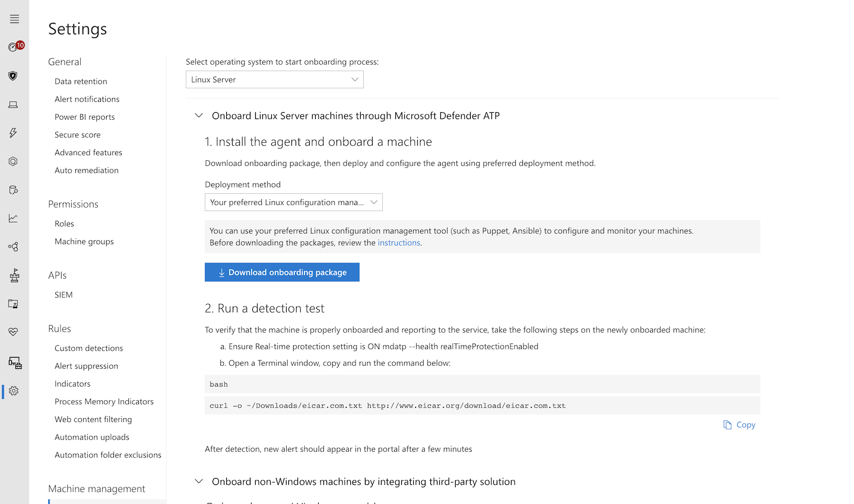
Task: Open Web content filtering settings
Action: click(93, 419)
